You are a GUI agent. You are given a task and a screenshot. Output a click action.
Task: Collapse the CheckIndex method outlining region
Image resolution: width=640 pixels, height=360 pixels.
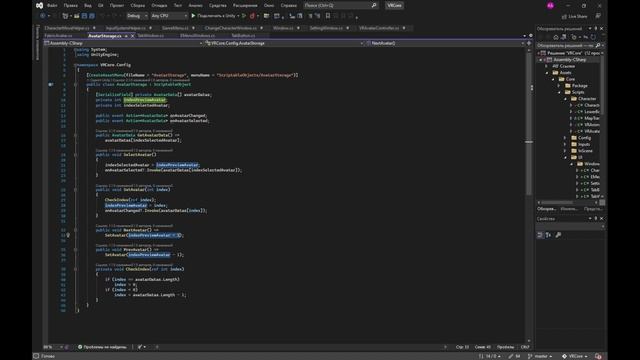[76, 269]
